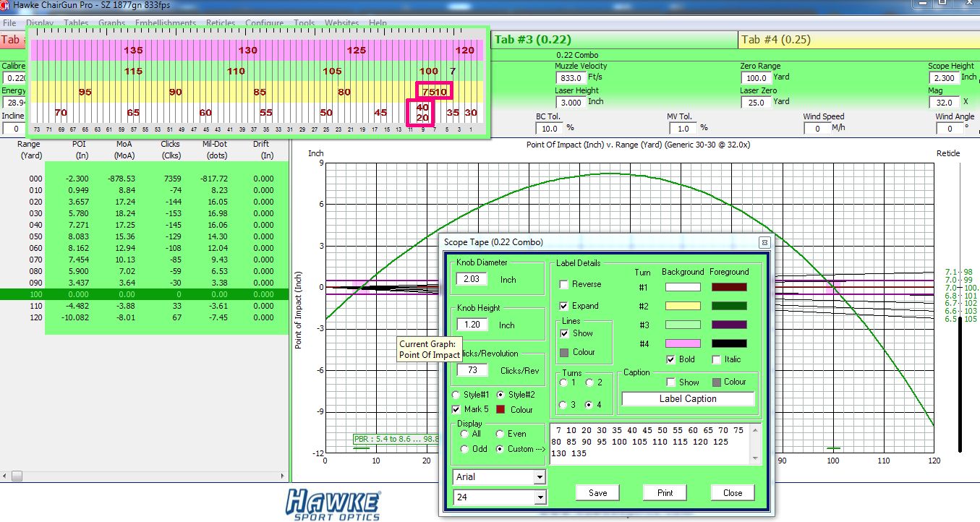Select the highlighted 100 yard table row

click(x=143, y=295)
